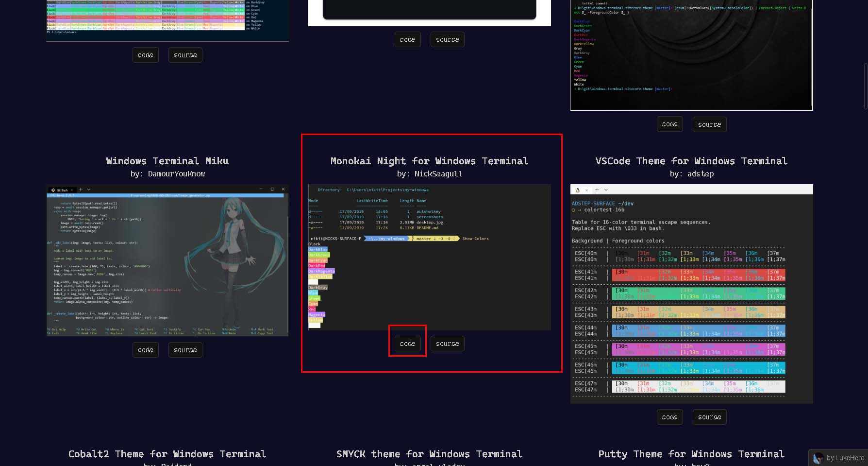Click author text 'by: DamourYouKnow'
868x466 pixels.
(x=167, y=173)
